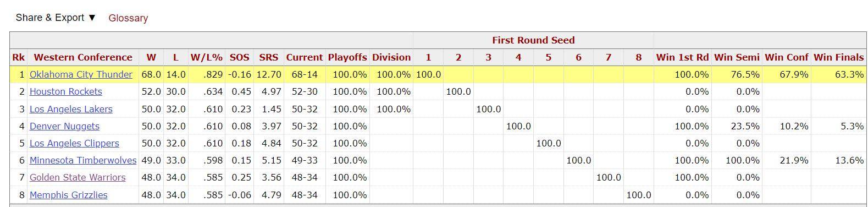Open Denver Nuggets team link
The height and width of the screenshot is (207, 868).
(64, 126)
